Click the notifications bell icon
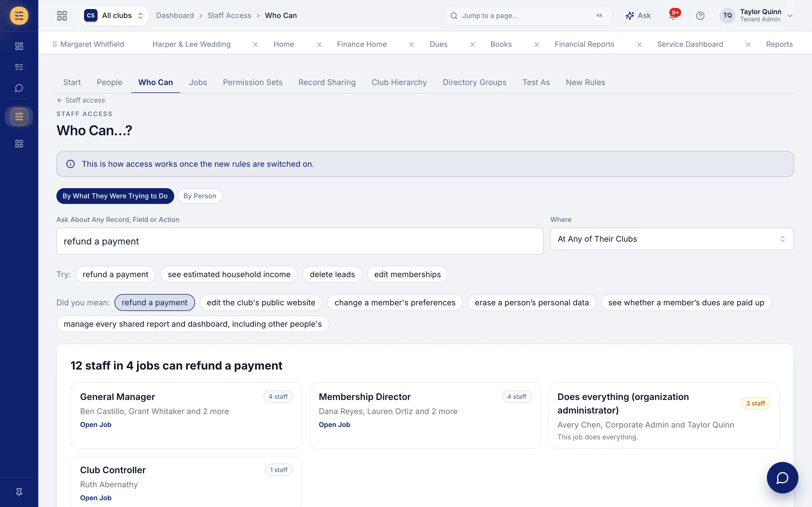Screen dimensions: 812x507 click(x=673, y=16)
